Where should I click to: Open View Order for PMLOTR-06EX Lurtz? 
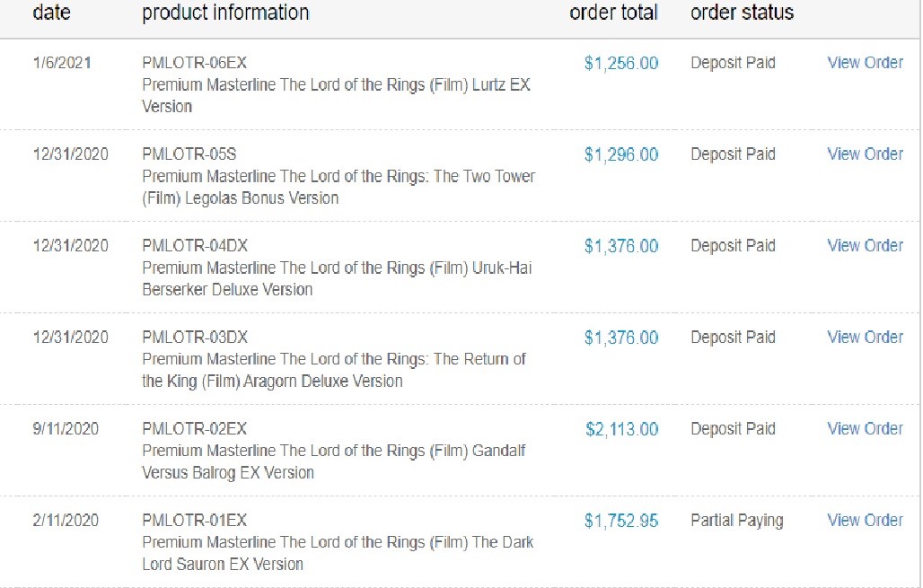point(865,62)
